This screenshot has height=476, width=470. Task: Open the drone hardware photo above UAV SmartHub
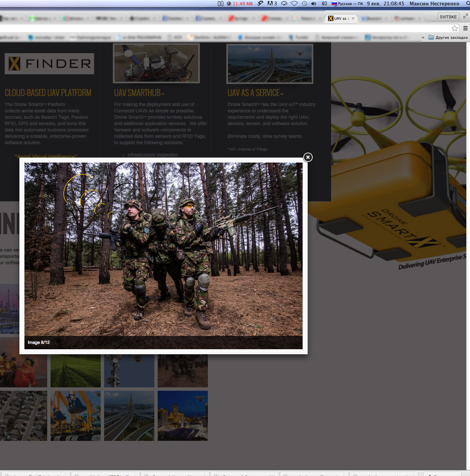pyautogui.click(x=156, y=63)
